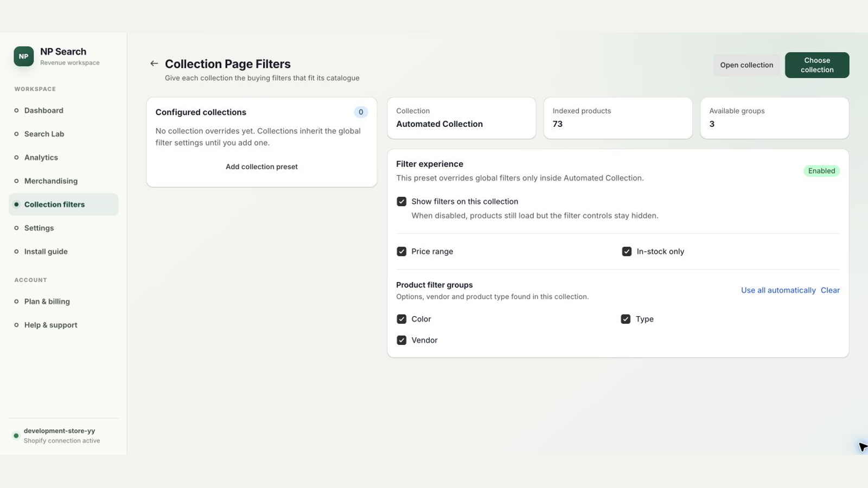The image size is (868, 488).
Task: Select the Automated Collection name text
Action: (439, 124)
